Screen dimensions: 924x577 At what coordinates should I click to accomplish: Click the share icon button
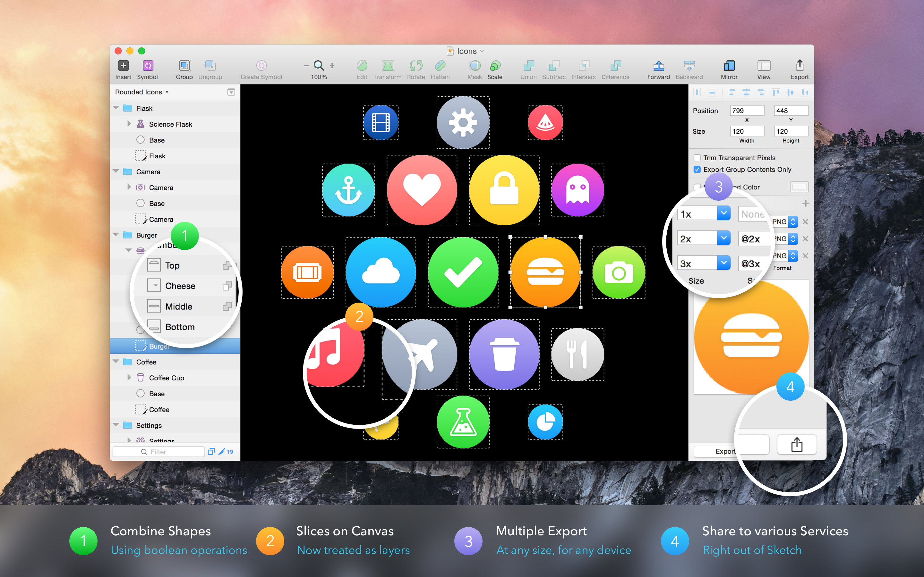click(797, 445)
